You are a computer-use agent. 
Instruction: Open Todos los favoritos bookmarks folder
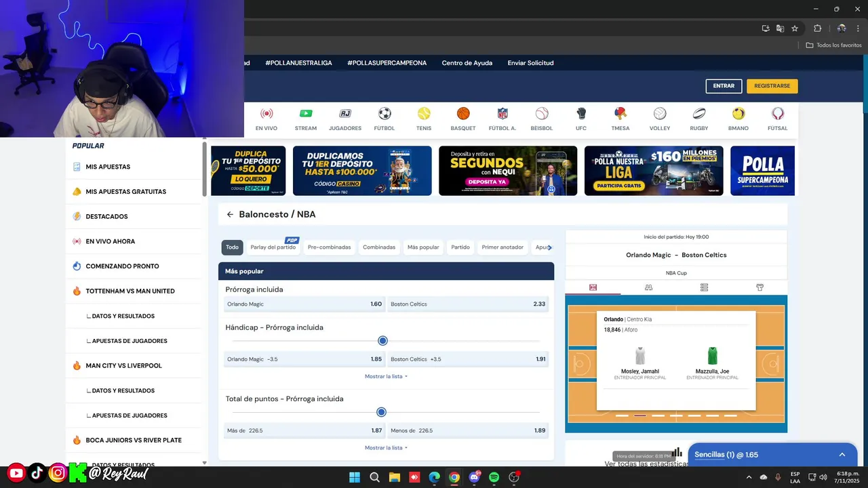pyautogui.click(x=834, y=45)
